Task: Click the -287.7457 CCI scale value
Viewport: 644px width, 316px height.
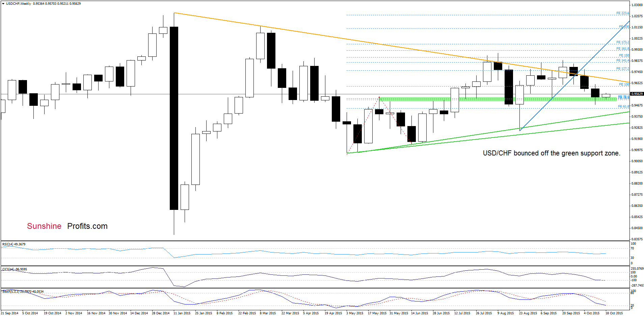Action: [x=637, y=286]
